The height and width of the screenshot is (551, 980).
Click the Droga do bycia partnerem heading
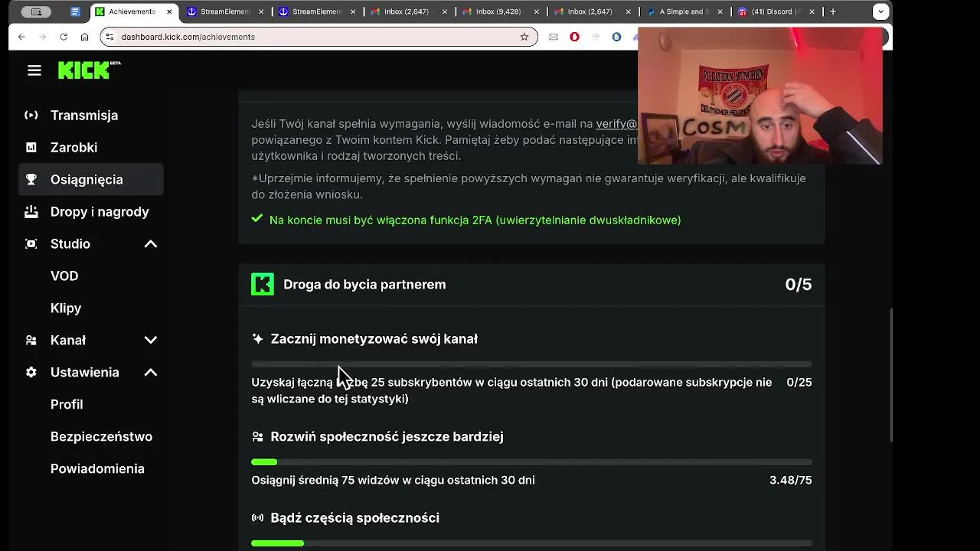coord(364,285)
